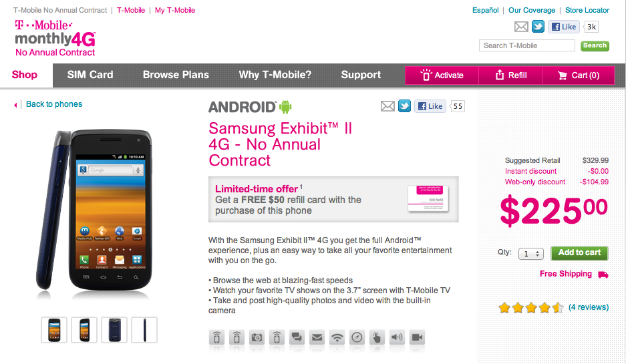Click the touchscreen hand feature icon
626x364 pixels.
click(x=377, y=338)
